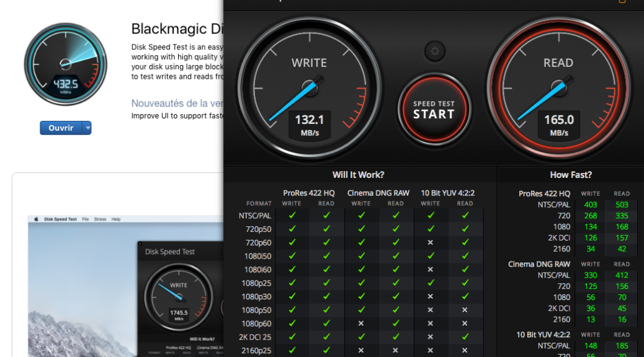Viewport: 644px width, 357px height.
Task: Click the 1080p30 format row label
Action: pos(256,297)
